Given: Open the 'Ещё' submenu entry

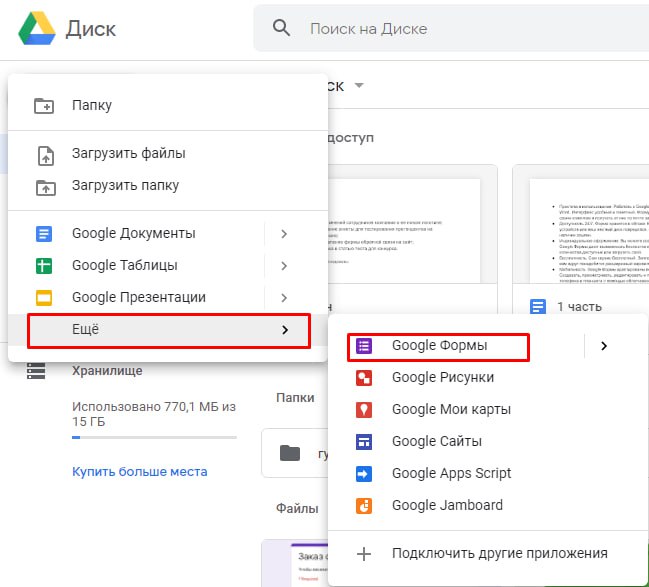Looking at the screenshot, I should pos(168,330).
